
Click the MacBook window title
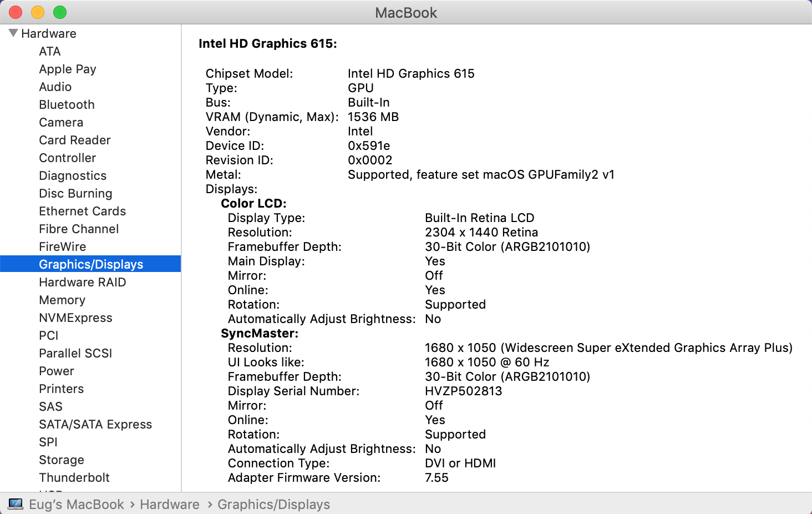pyautogui.click(x=406, y=13)
